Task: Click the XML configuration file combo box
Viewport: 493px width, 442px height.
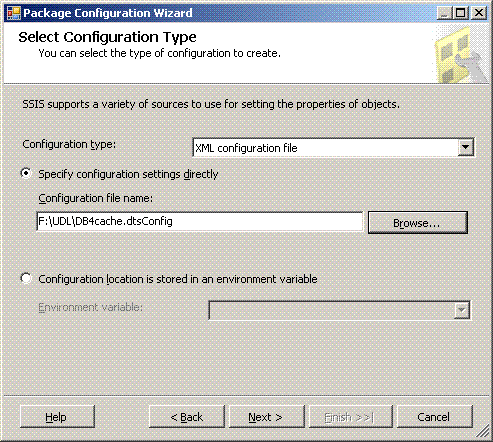Action: pyautogui.click(x=333, y=148)
